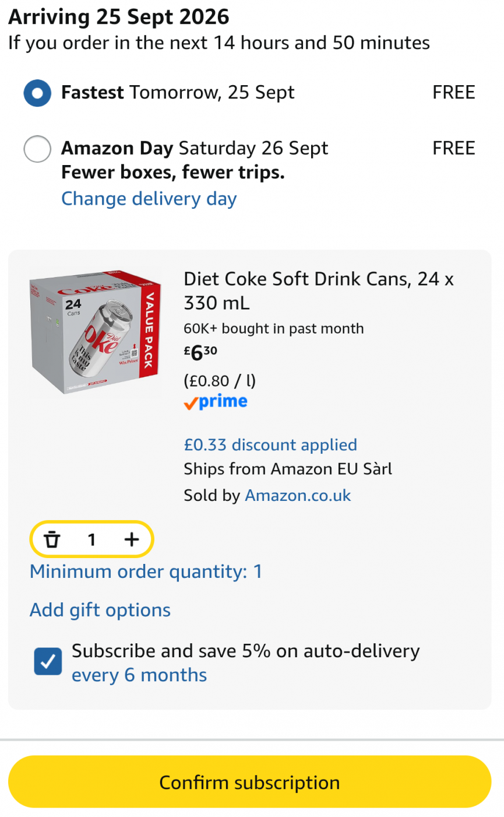Click the Arriving 25 Sept 2026 heading
This screenshot has width=504, height=817.
pos(119,16)
